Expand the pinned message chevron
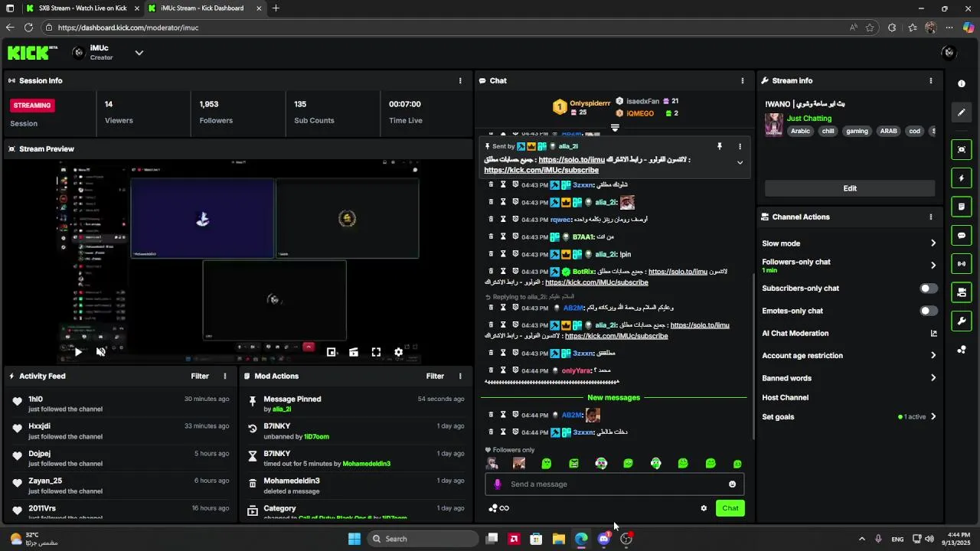 (x=740, y=162)
